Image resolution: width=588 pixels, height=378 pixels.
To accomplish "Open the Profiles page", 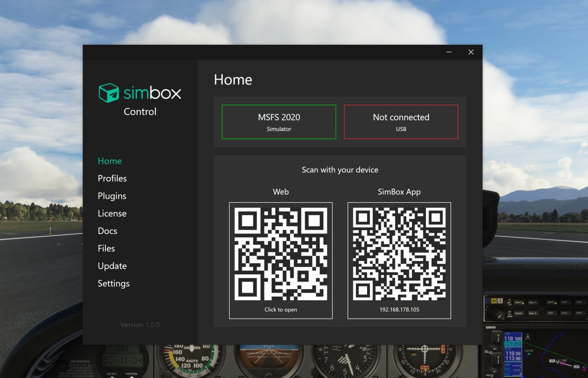I will (112, 178).
